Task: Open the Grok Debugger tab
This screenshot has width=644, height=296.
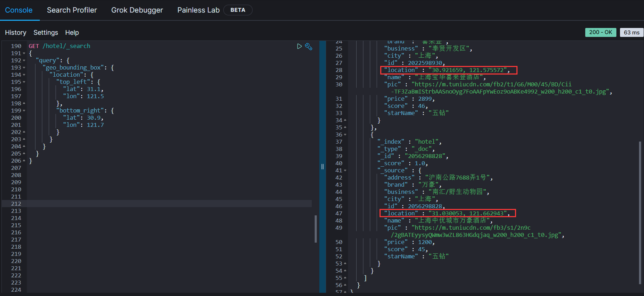Action: (x=137, y=10)
